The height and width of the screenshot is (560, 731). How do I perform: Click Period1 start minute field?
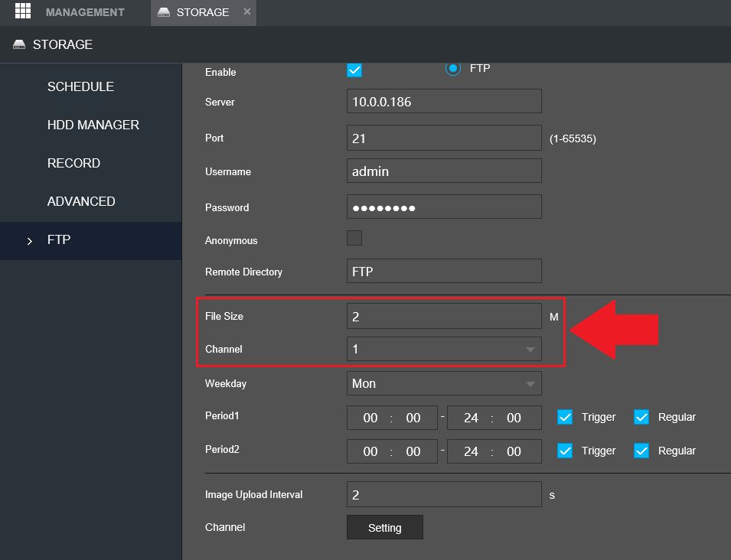pyautogui.click(x=413, y=418)
